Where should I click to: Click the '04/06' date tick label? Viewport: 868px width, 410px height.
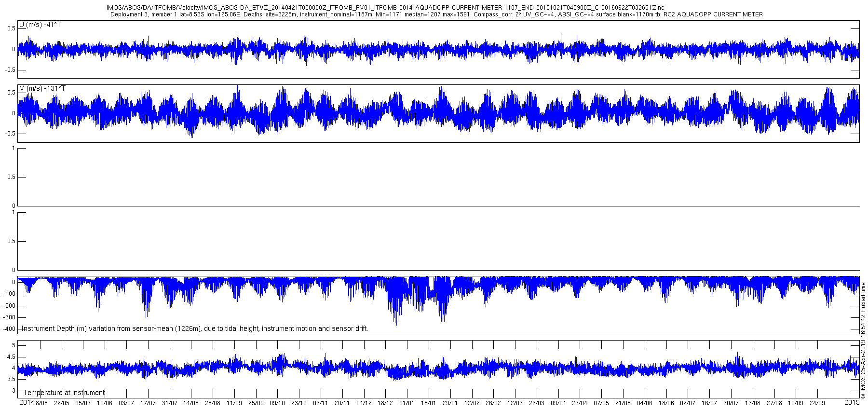point(645,403)
